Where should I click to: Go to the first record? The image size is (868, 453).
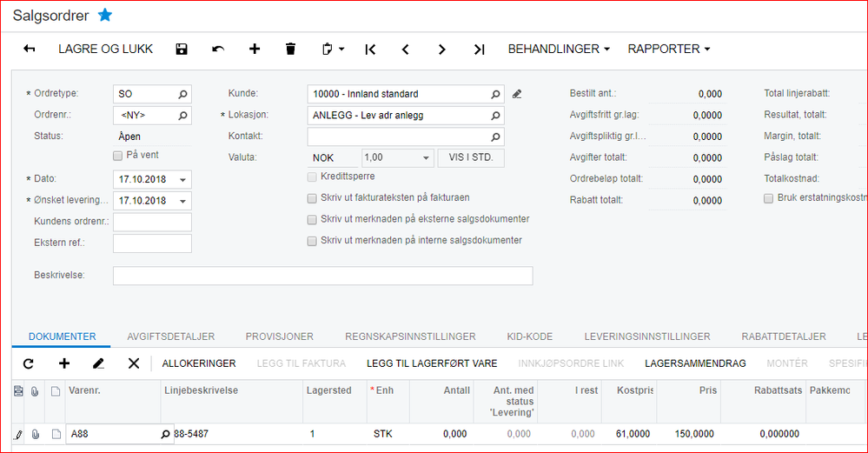click(x=370, y=50)
